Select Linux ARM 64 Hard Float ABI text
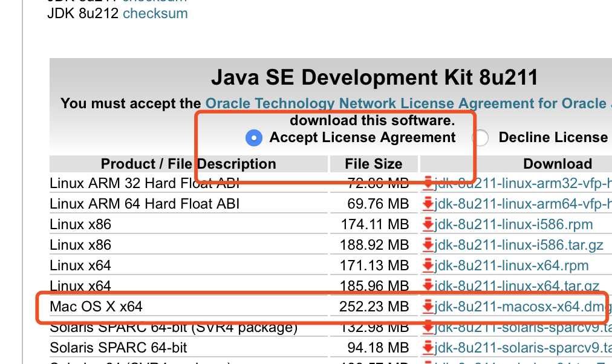Image resolution: width=612 pixels, height=364 pixels. point(145,204)
